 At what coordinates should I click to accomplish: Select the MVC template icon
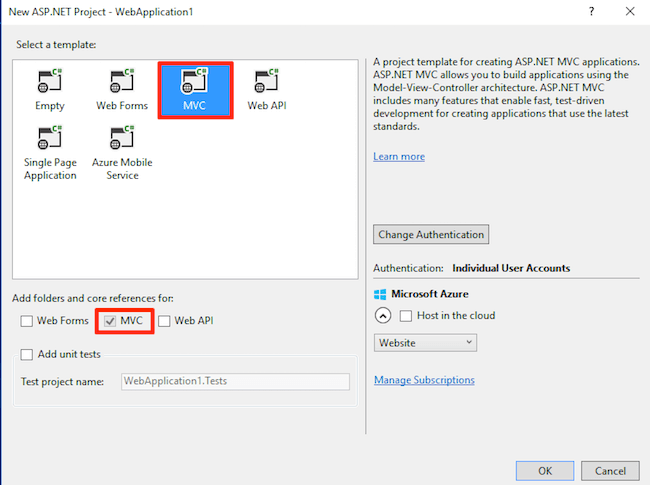pyautogui.click(x=194, y=81)
